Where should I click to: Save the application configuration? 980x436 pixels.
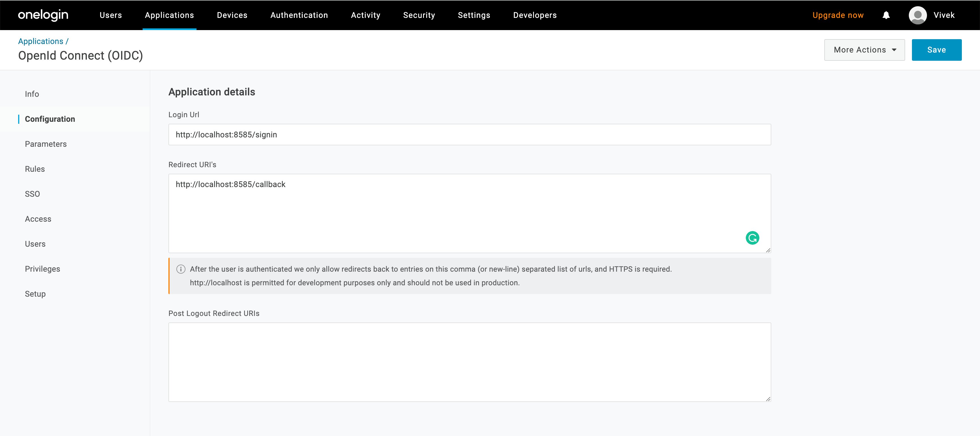click(937, 50)
